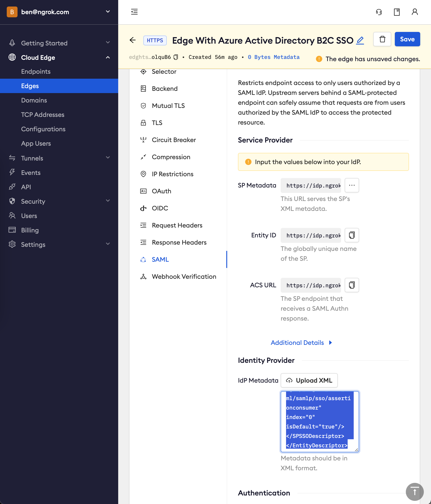Click the Backend module icon
The image size is (431, 504).
(143, 89)
